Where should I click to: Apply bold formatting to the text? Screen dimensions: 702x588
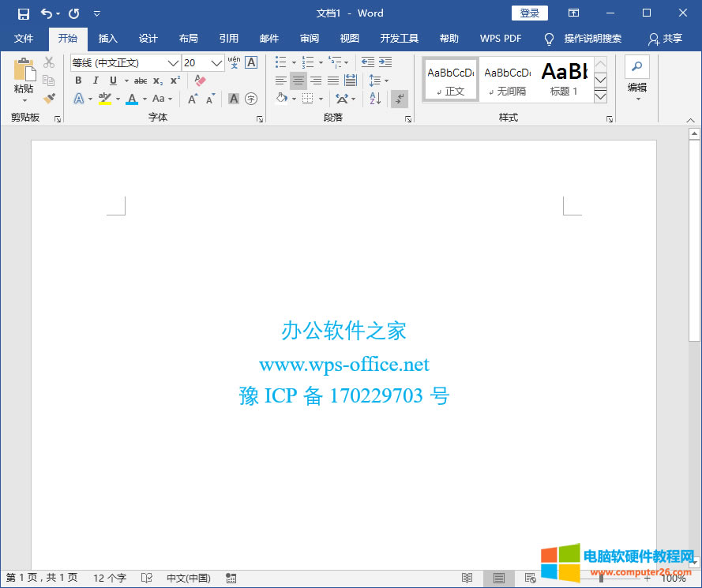[x=78, y=80]
